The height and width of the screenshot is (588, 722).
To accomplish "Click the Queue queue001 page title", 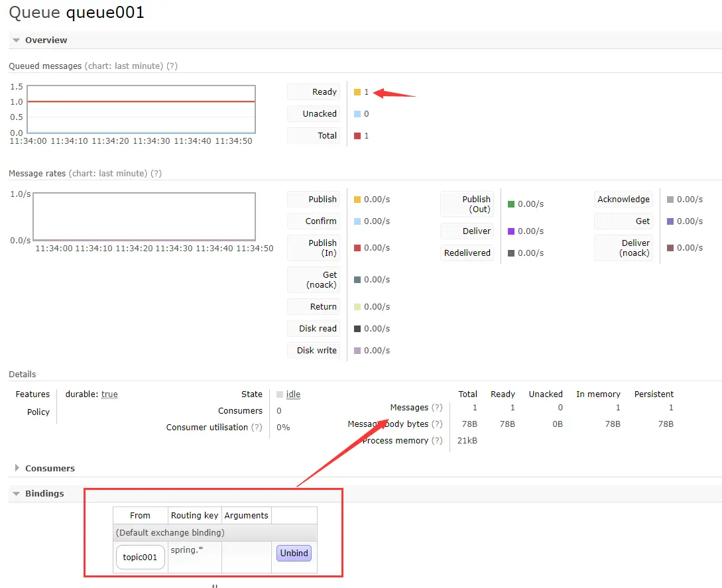I will [76, 13].
